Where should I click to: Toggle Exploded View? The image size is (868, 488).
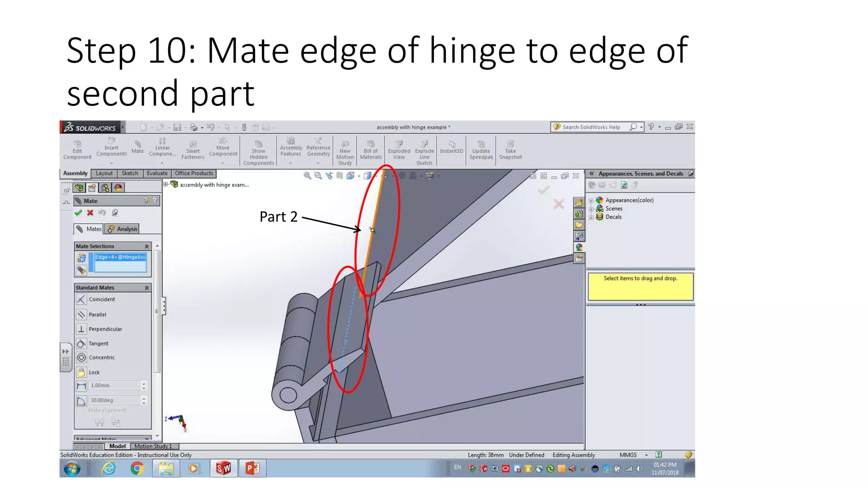(399, 150)
